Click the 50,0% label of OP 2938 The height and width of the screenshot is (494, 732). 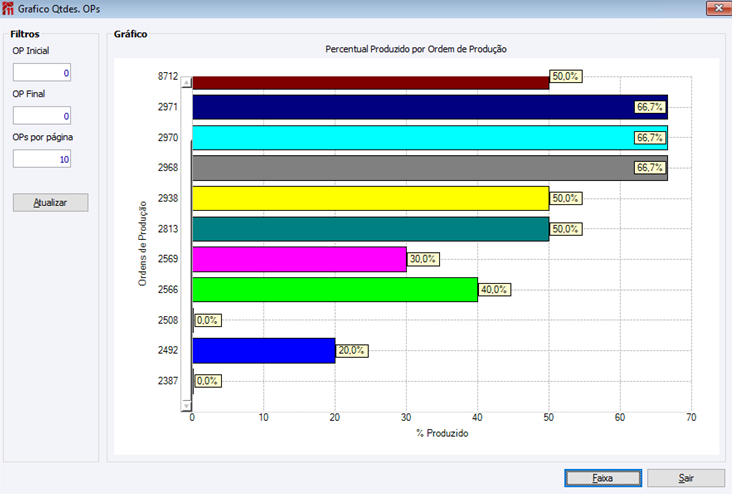click(566, 198)
